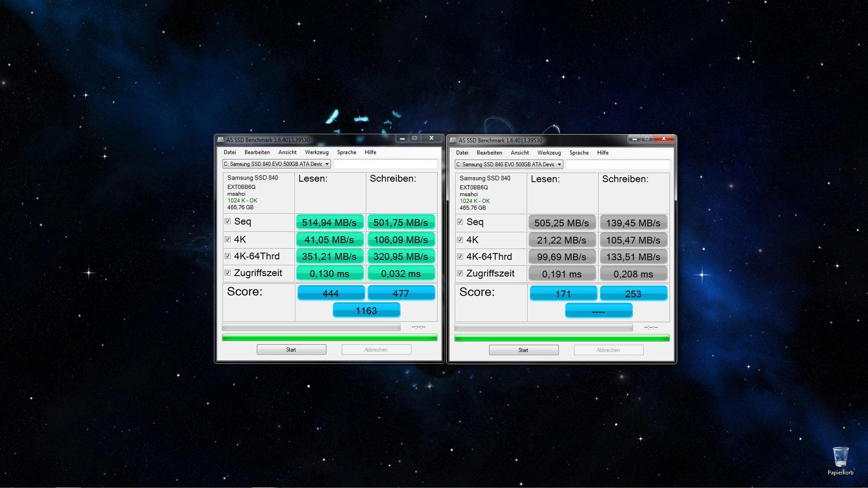Open the Recycle Bin (Papierkorb) desktop icon
Image resolution: width=868 pixels, height=488 pixels.
coord(840,461)
